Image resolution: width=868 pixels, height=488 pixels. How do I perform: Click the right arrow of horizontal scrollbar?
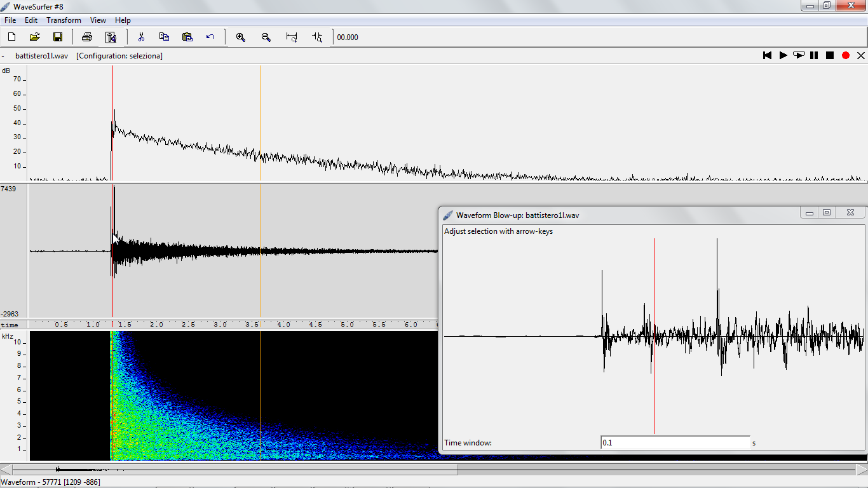[x=862, y=470]
